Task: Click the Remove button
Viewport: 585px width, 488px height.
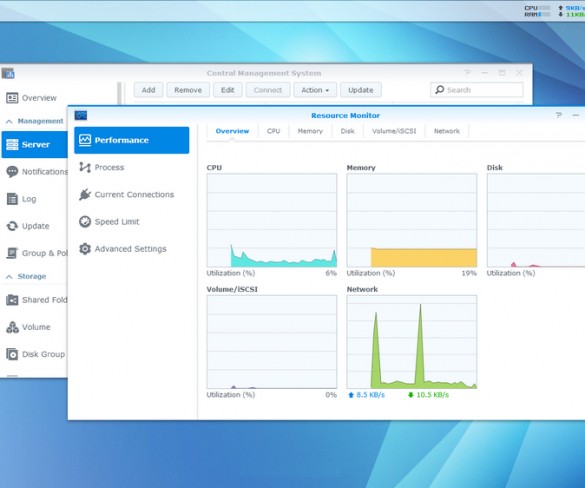Action: (188, 90)
